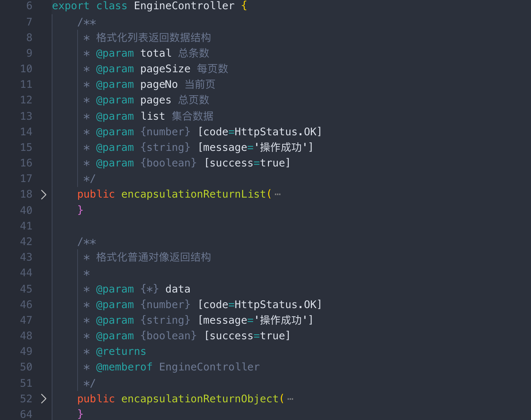Click @memberof EngineController on line 50
531x420 pixels.
pos(178,367)
